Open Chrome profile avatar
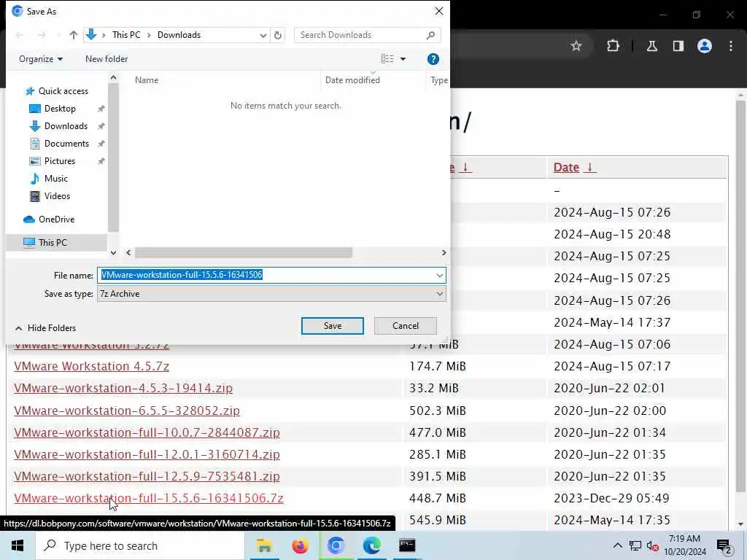747x560 pixels. click(x=704, y=46)
